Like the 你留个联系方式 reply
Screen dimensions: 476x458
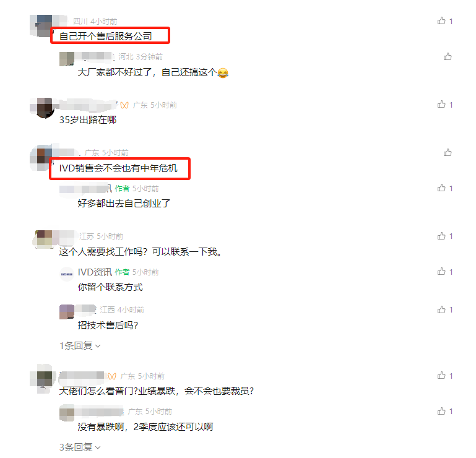click(441, 272)
